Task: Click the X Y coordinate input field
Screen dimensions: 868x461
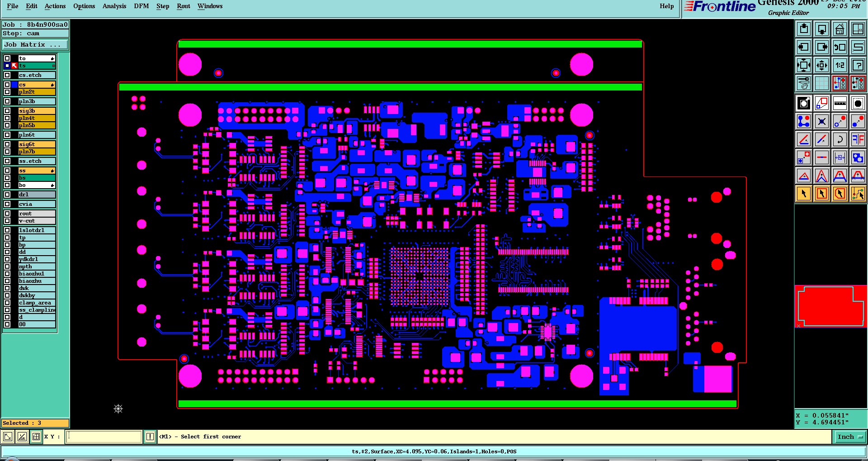Action: [x=104, y=437]
